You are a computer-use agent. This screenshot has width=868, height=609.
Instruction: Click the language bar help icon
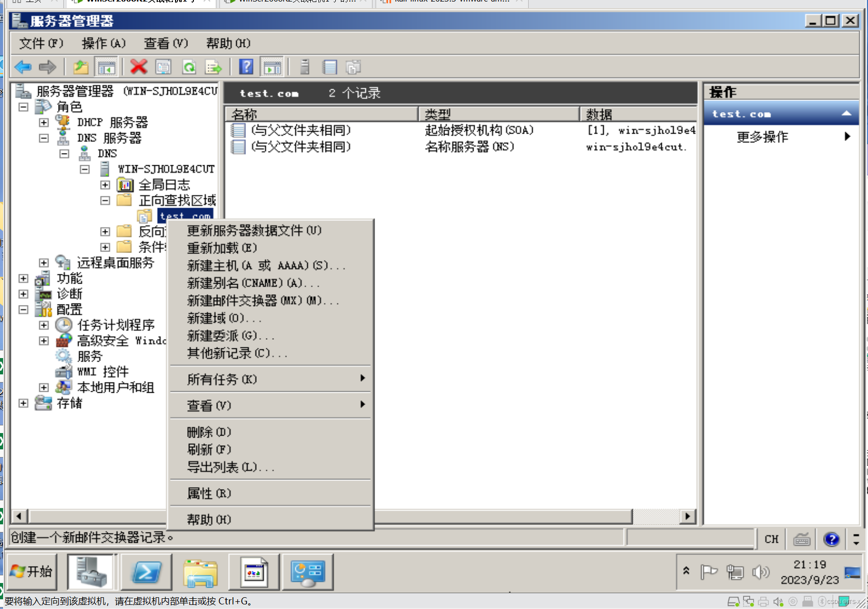tap(831, 539)
